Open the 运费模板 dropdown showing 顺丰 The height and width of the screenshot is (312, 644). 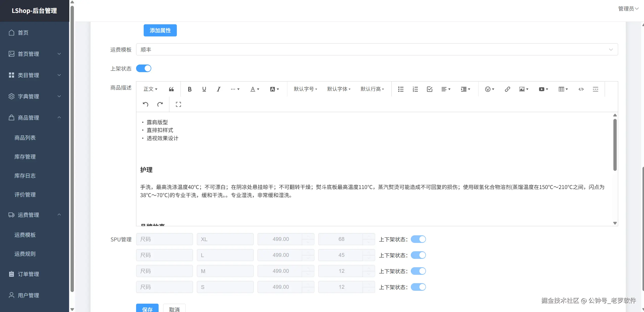tap(377, 50)
